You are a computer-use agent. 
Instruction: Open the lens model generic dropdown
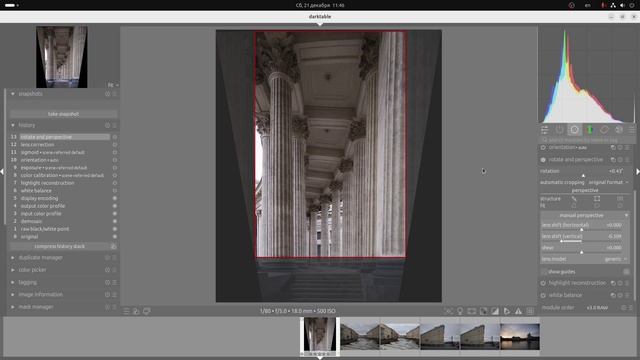click(584, 259)
